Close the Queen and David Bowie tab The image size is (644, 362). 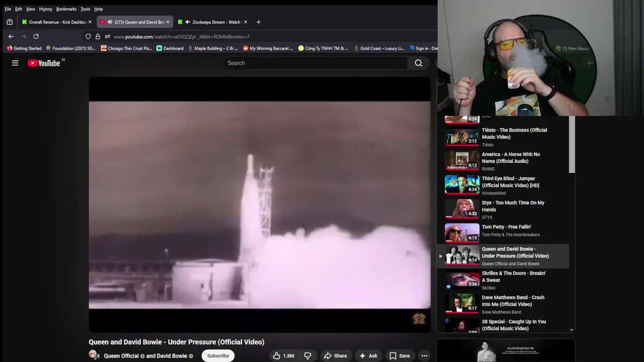tap(168, 22)
